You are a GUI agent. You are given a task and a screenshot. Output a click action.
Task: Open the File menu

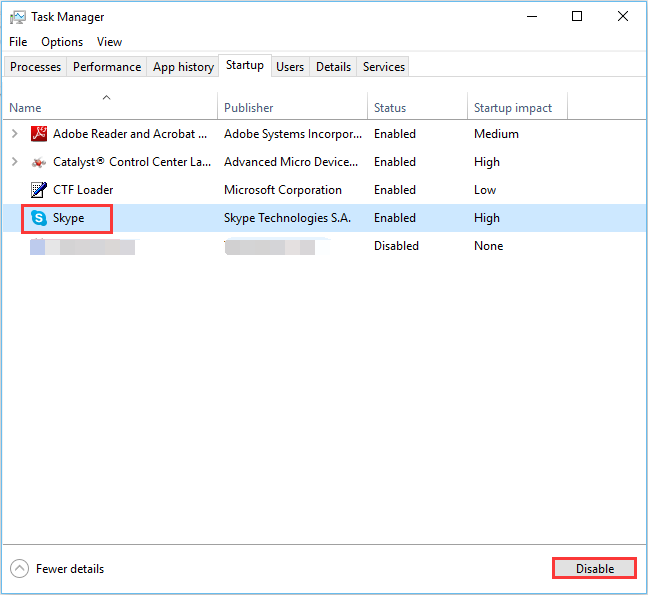click(18, 42)
